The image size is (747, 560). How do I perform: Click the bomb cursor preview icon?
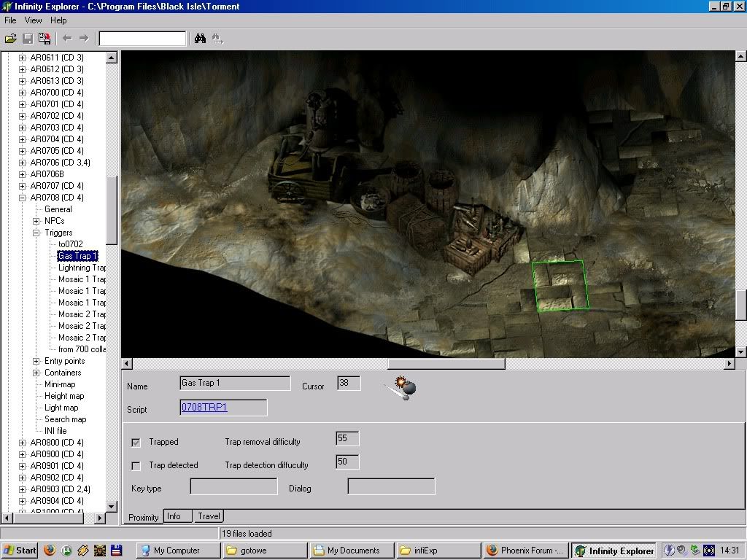(400, 388)
